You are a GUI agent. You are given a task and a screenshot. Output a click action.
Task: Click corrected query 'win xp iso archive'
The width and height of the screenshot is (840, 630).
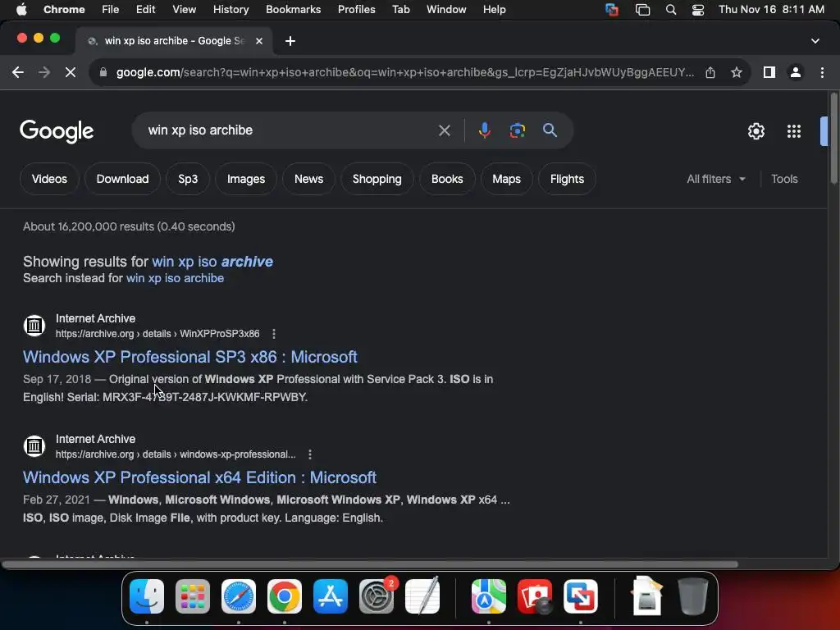click(x=212, y=262)
